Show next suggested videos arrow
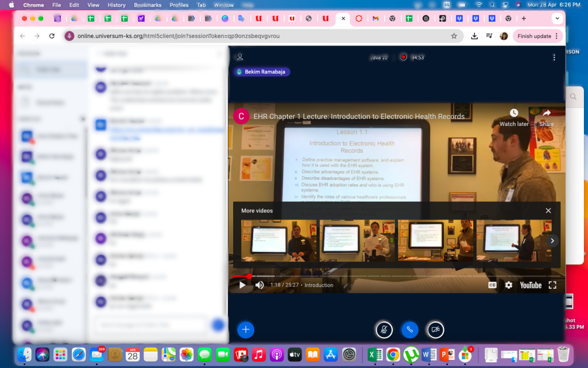The image size is (588, 368). tap(552, 241)
